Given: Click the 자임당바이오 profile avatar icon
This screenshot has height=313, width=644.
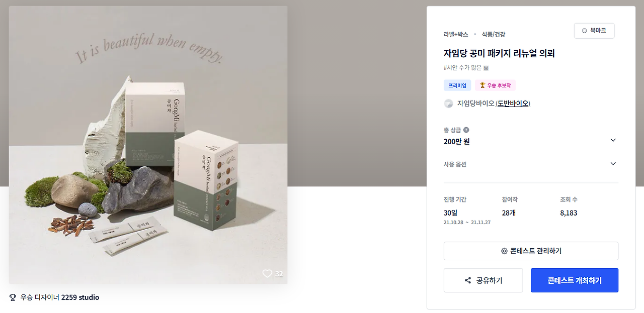Looking at the screenshot, I should pyautogui.click(x=448, y=103).
